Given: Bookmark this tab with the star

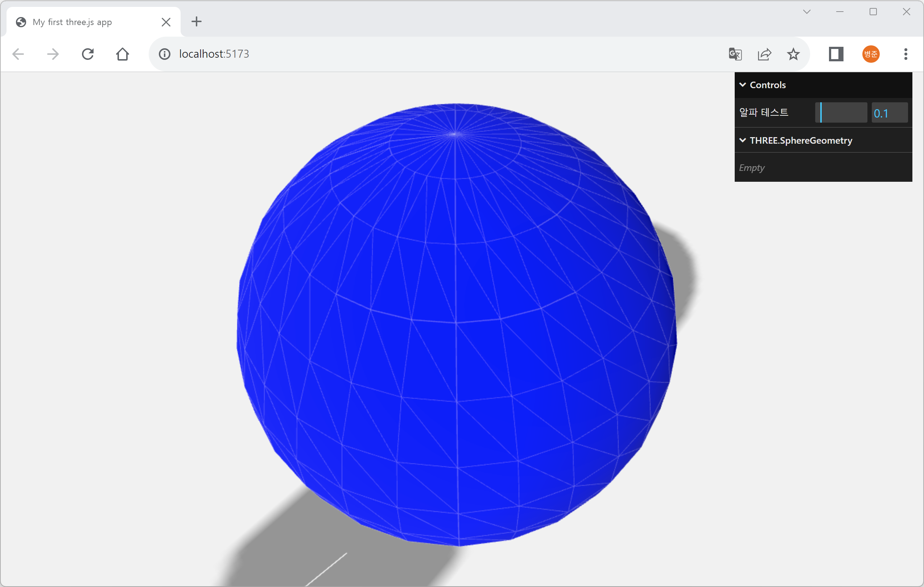Looking at the screenshot, I should coord(793,54).
